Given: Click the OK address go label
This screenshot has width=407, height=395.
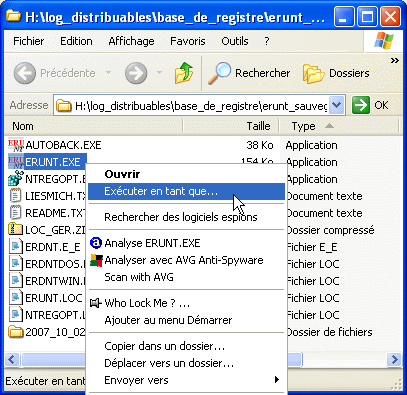Looking at the screenshot, I should 381,105.
